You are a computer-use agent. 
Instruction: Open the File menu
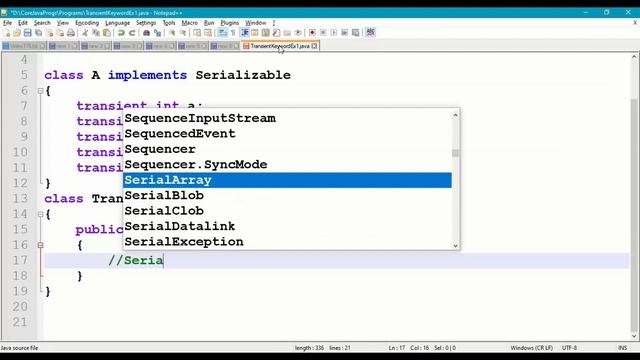point(7,23)
